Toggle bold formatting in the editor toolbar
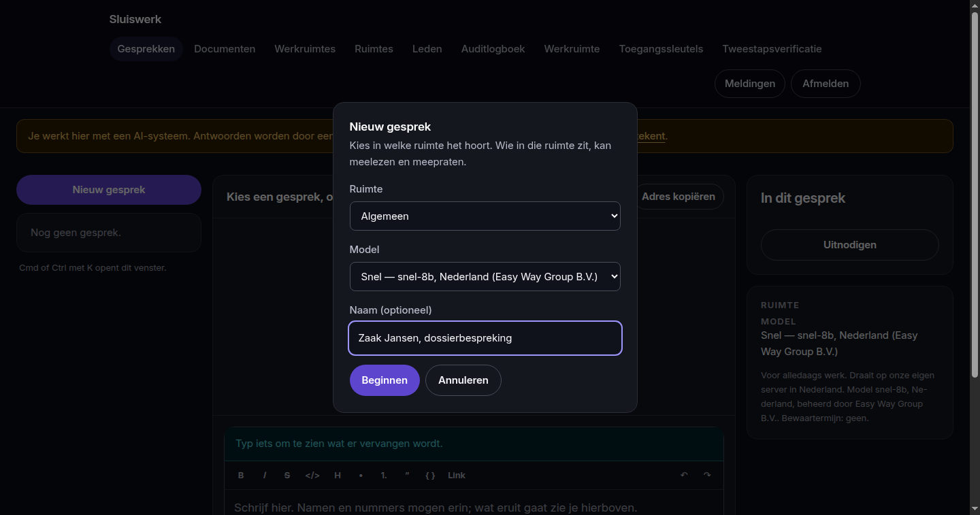980x515 pixels. 241,476
